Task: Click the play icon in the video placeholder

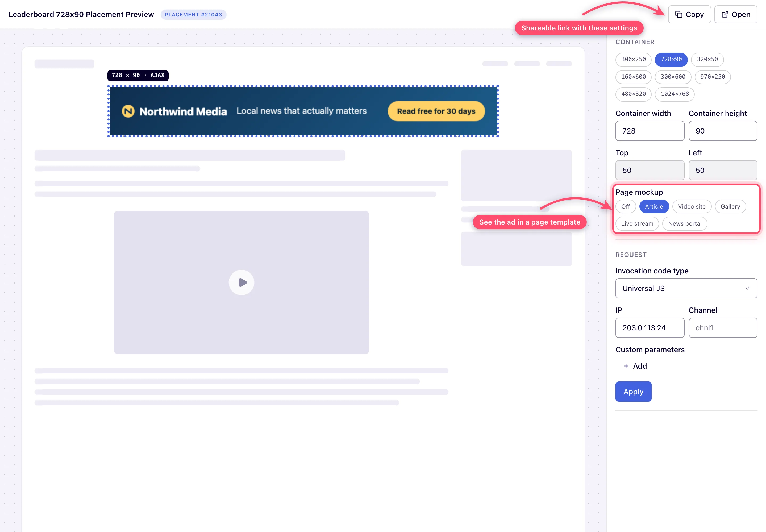Action: click(x=242, y=282)
